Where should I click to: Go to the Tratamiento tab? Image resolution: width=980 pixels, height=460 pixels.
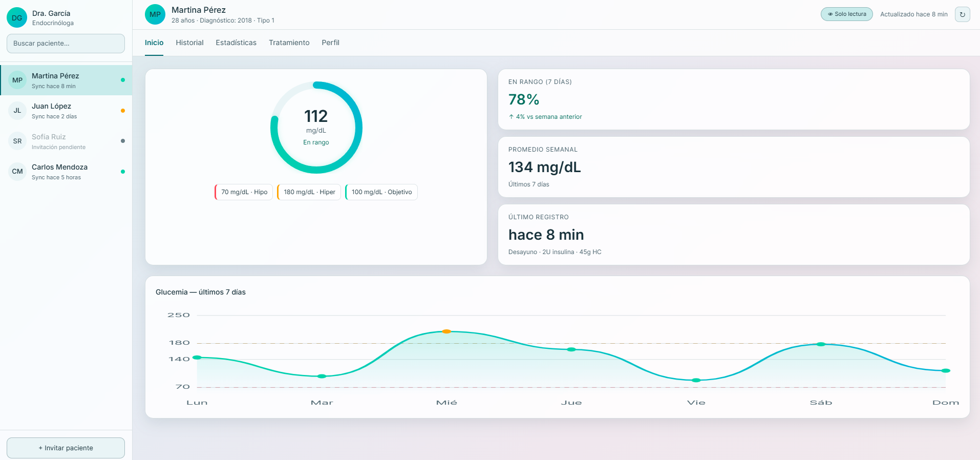289,43
